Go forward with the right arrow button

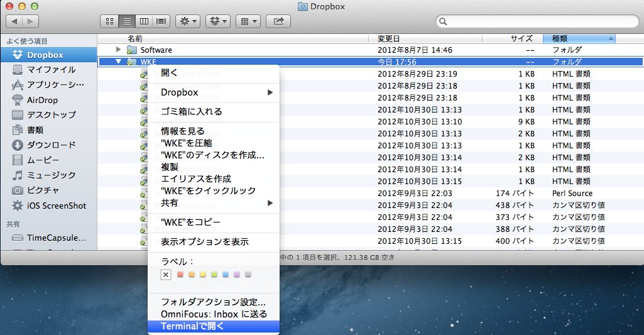30,21
